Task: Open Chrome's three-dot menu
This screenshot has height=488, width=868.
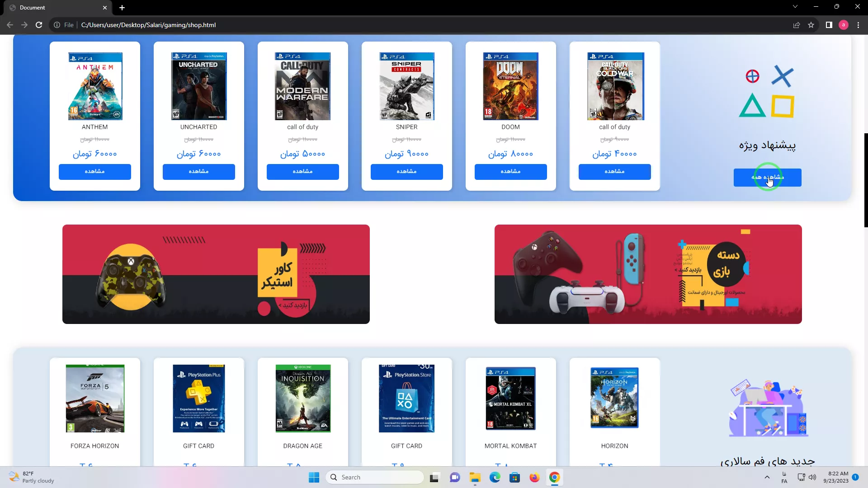Action: (858, 25)
